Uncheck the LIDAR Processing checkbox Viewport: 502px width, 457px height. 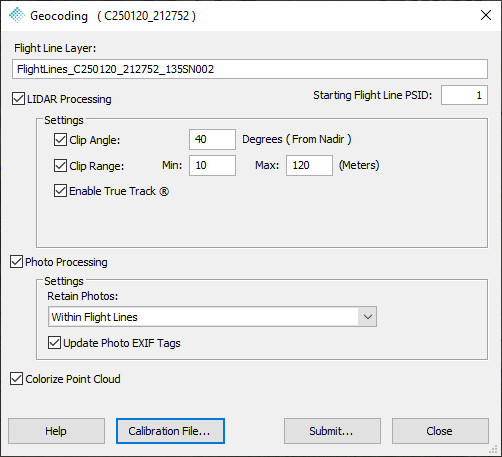pos(18,99)
